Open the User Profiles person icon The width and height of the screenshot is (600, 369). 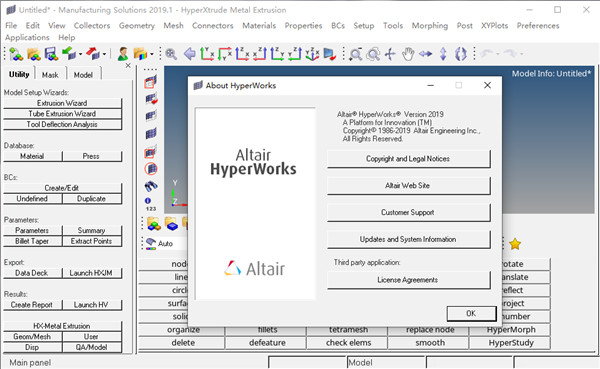point(123,54)
